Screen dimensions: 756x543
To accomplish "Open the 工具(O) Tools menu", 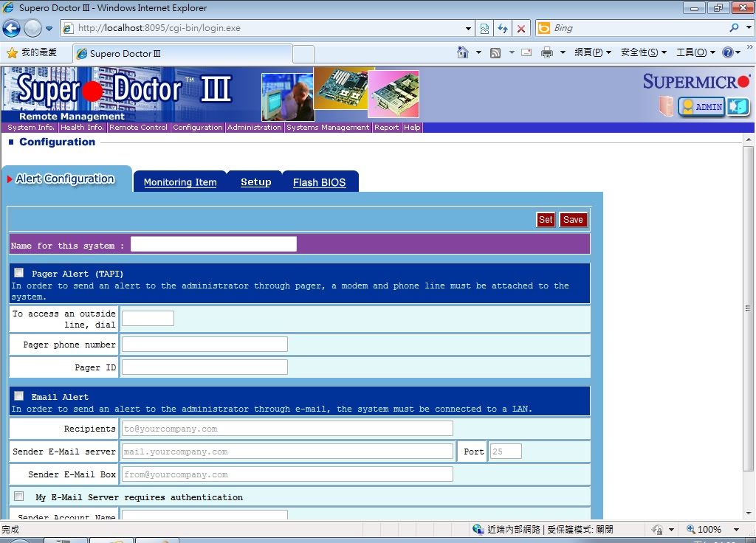I will [x=695, y=52].
